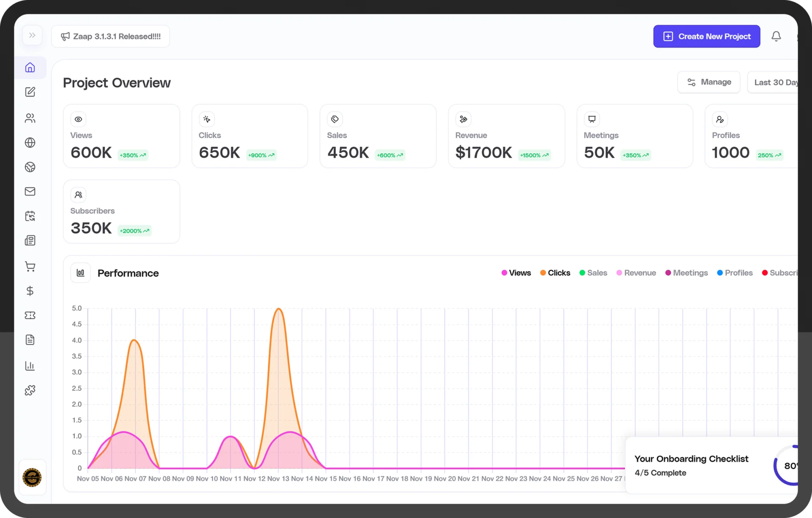Click the Manage button
The image size is (812, 518).
[709, 82]
